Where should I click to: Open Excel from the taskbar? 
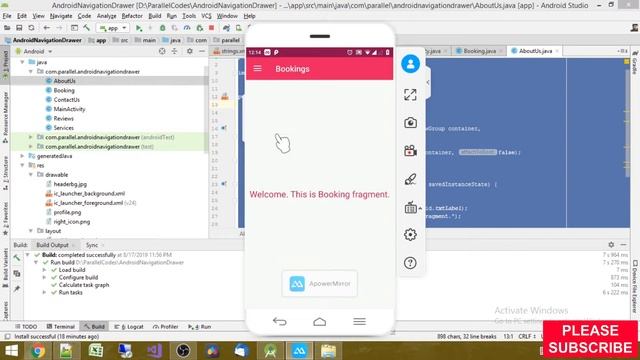pyautogui.click(x=96, y=351)
